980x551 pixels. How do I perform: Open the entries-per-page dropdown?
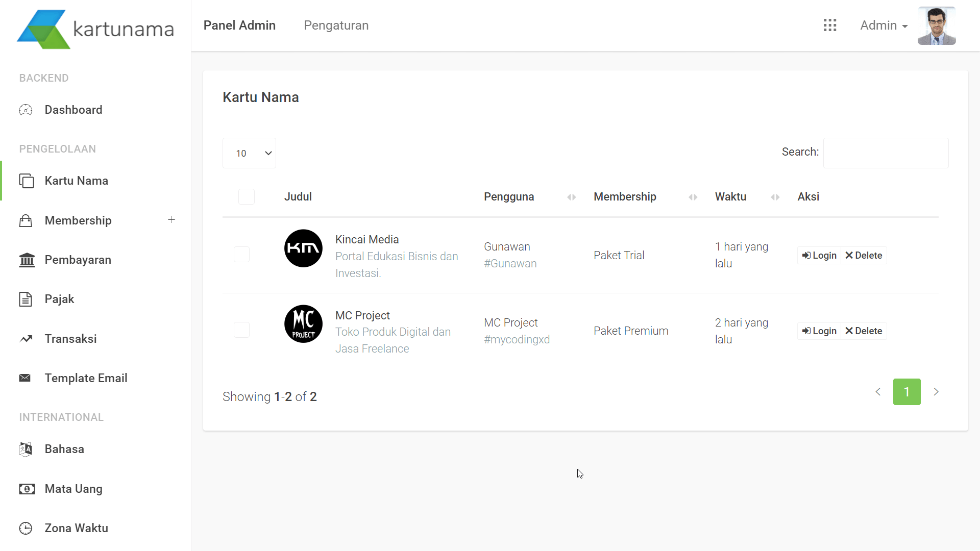249,153
